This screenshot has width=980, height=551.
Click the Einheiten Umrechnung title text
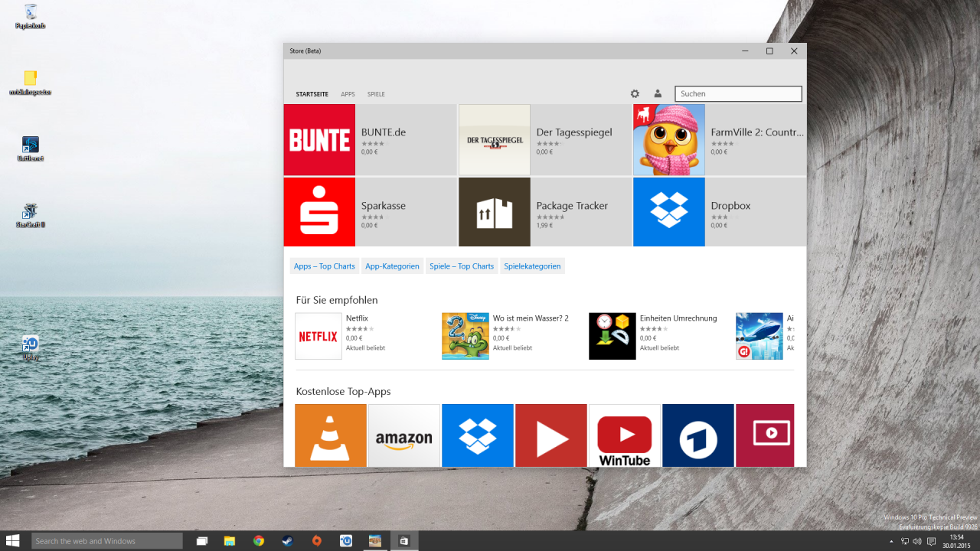tap(678, 318)
